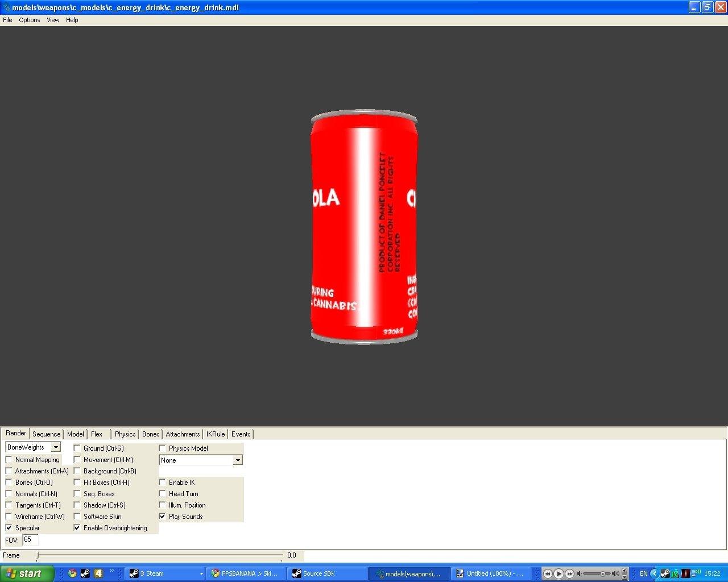This screenshot has height=582, width=728.
Task: Open Chrome from the Quick Launch bar
Action: tap(72, 573)
